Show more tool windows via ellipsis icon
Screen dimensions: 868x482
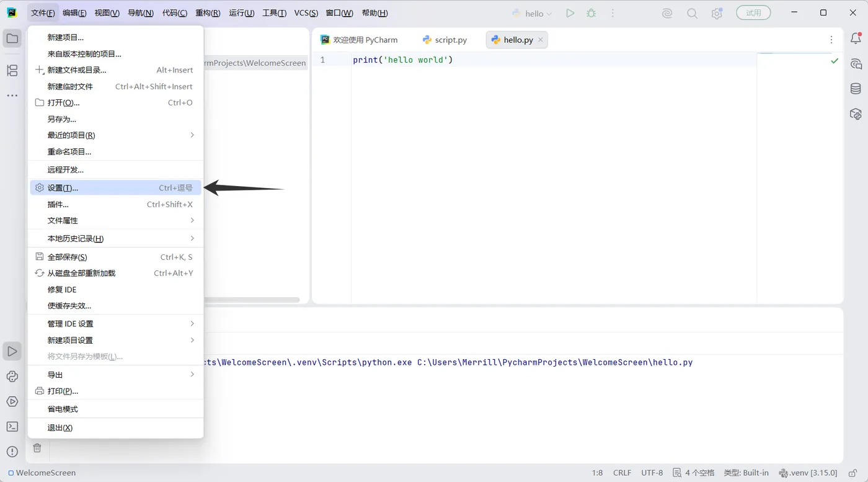pos(12,96)
